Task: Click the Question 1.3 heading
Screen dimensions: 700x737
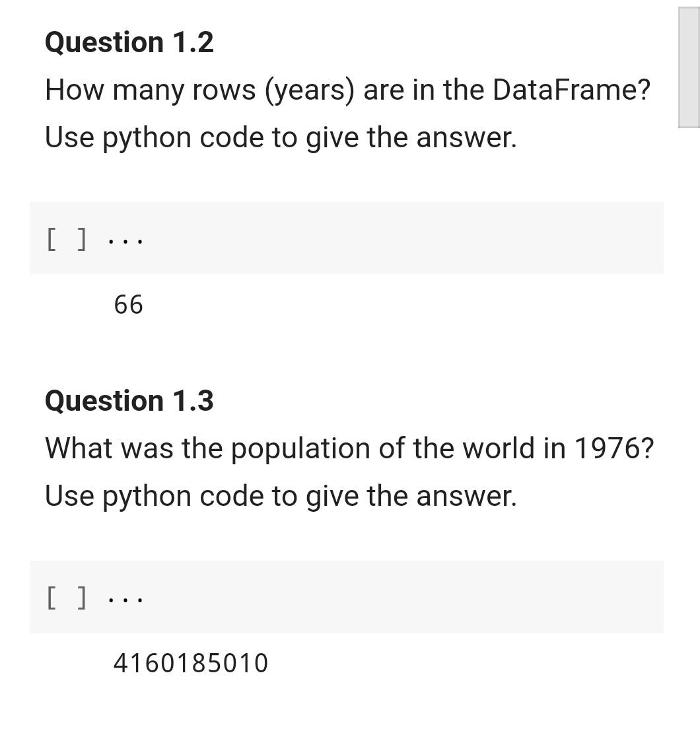Action: pos(129,400)
